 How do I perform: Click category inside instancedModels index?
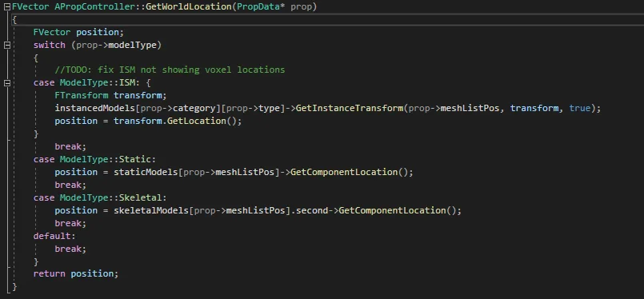[194, 109]
